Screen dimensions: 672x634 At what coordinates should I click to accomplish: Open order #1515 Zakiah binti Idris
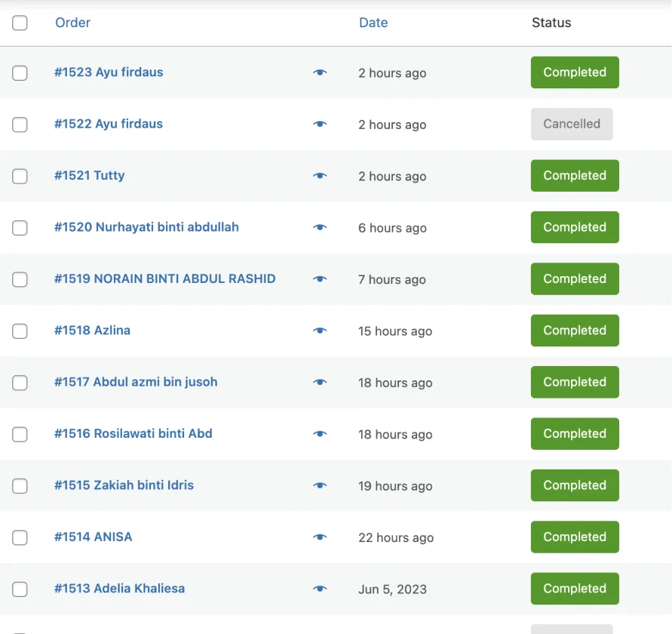[x=124, y=485]
